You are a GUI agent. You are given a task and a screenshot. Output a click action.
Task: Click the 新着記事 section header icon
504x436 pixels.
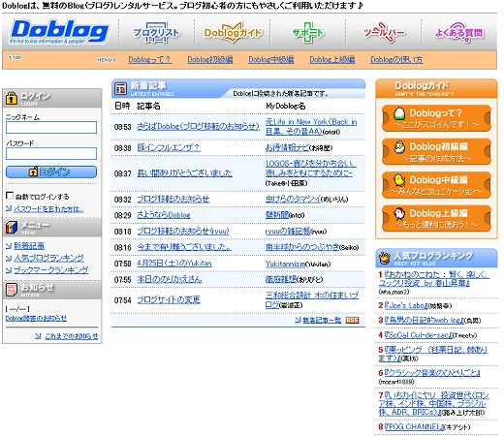[x=121, y=88]
